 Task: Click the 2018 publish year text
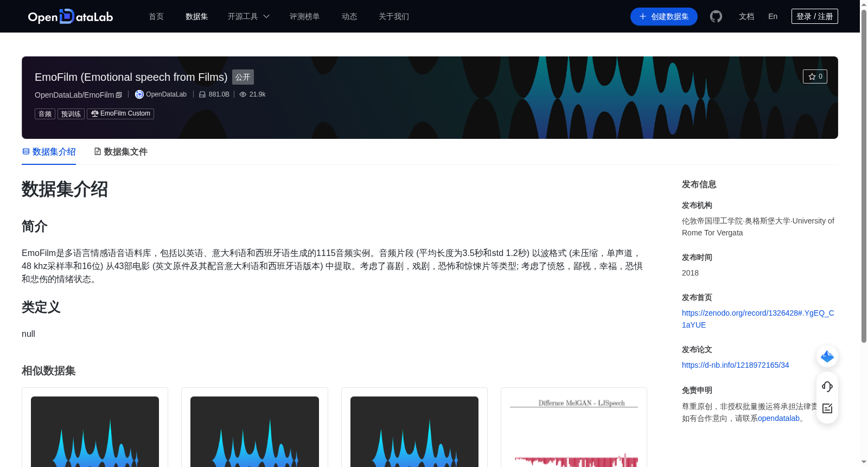tap(690, 273)
